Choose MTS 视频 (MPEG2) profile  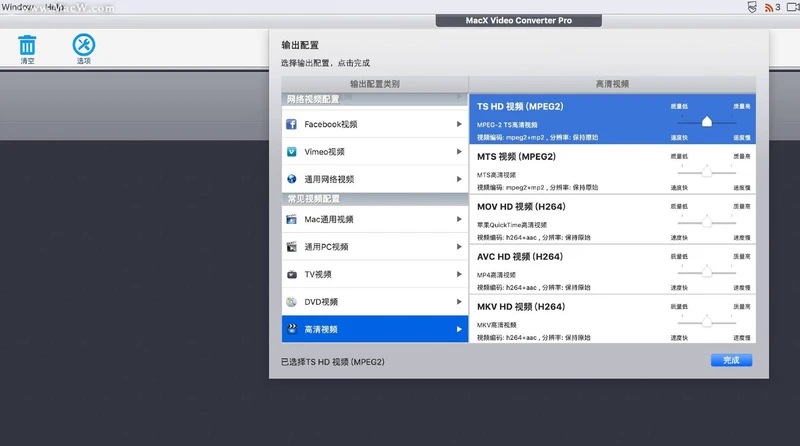point(612,169)
